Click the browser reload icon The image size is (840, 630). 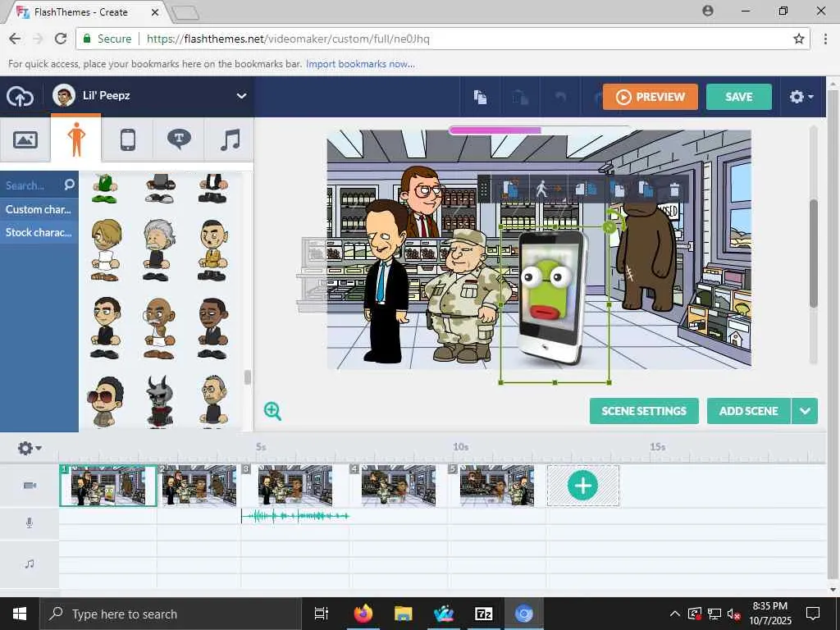click(61, 39)
